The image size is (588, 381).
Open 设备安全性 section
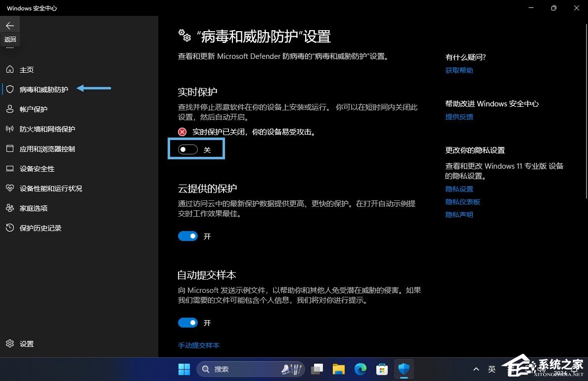pyautogui.click(x=37, y=169)
